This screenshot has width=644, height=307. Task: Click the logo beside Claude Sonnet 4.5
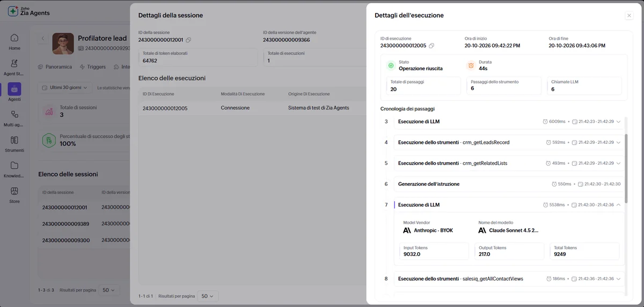click(482, 230)
